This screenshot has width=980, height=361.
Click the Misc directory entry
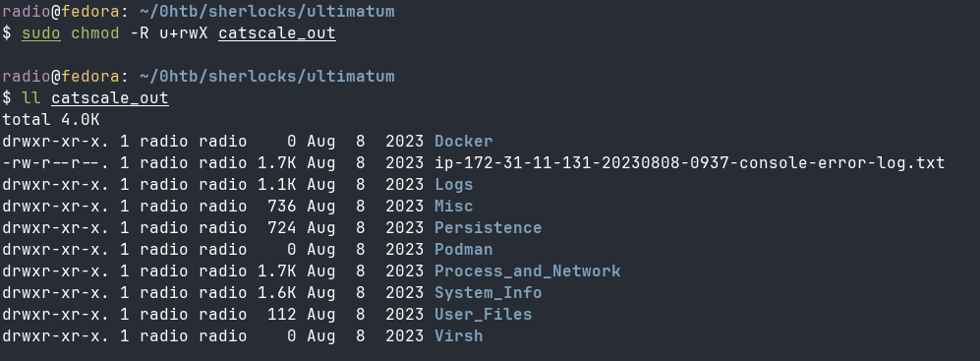click(x=454, y=207)
